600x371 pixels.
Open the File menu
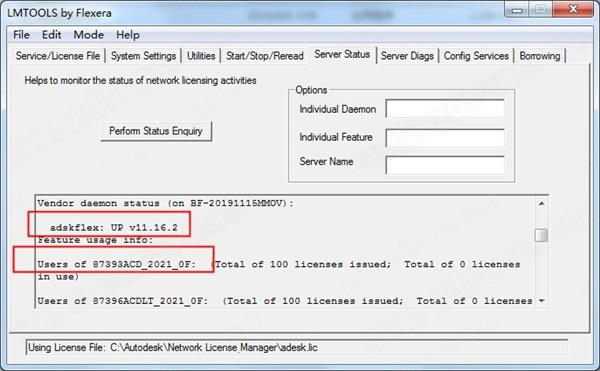tap(21, 35)
